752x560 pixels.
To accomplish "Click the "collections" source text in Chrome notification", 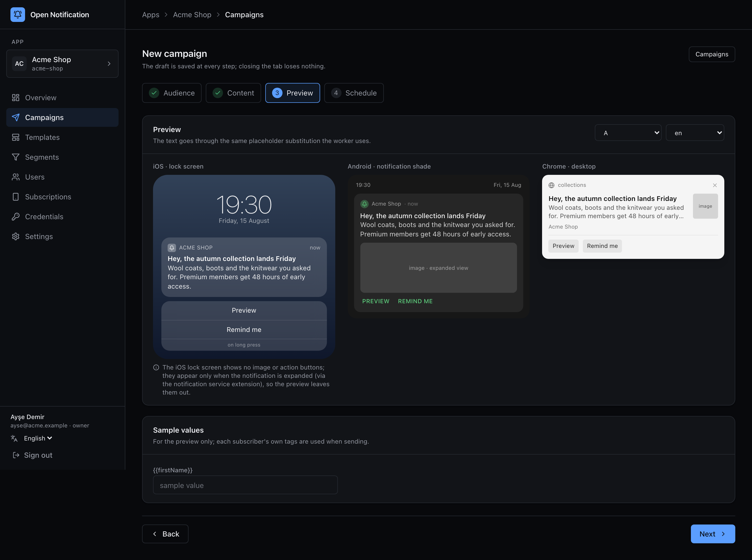I will (572, 185).
